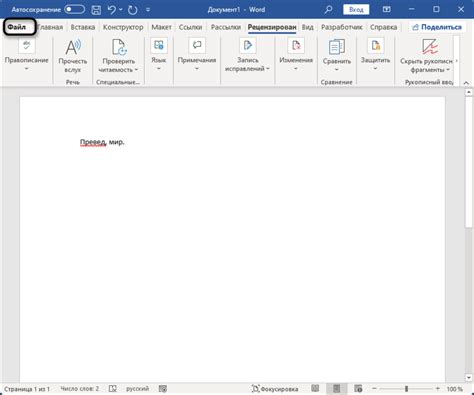Click the Страница 1 из 1 status
This screenshot has height=395, width=474.
[27, 389]
